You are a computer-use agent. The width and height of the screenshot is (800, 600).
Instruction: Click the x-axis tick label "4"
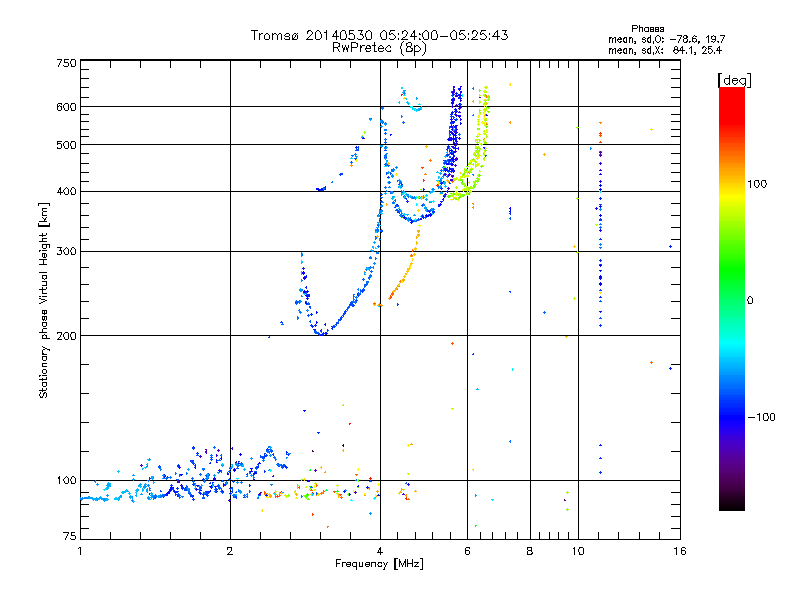380,551
